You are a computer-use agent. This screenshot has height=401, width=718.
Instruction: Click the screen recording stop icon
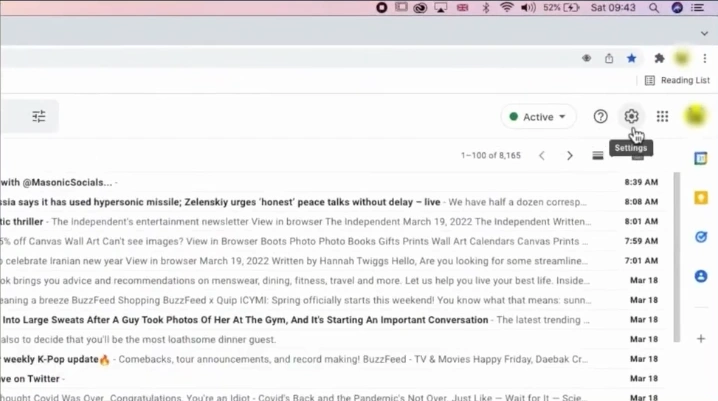(381, 8)
